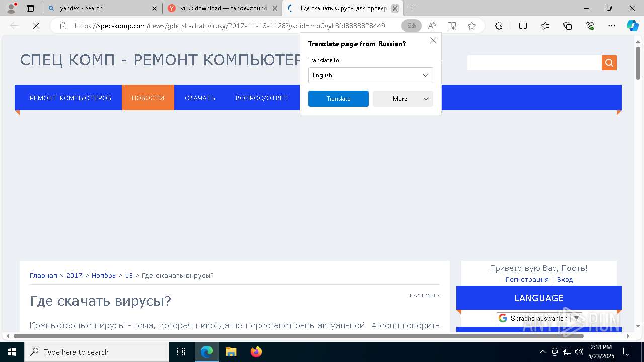
Task: Launch Microsoft Edge from taskbar
Action: (207, 352)
